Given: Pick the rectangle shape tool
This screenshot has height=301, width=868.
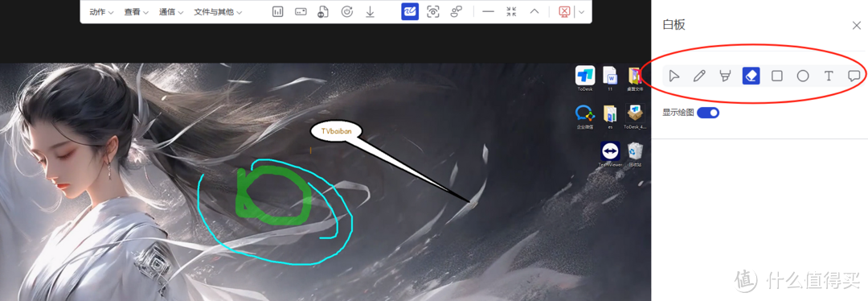Looking at the screenshot, I should [x=777, y=76].
